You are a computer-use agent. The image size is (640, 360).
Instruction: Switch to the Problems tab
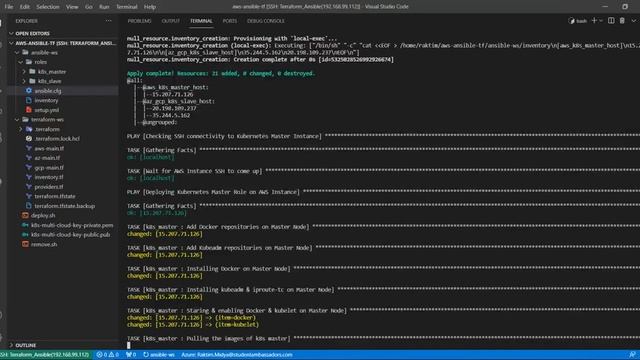coord(139,21)
